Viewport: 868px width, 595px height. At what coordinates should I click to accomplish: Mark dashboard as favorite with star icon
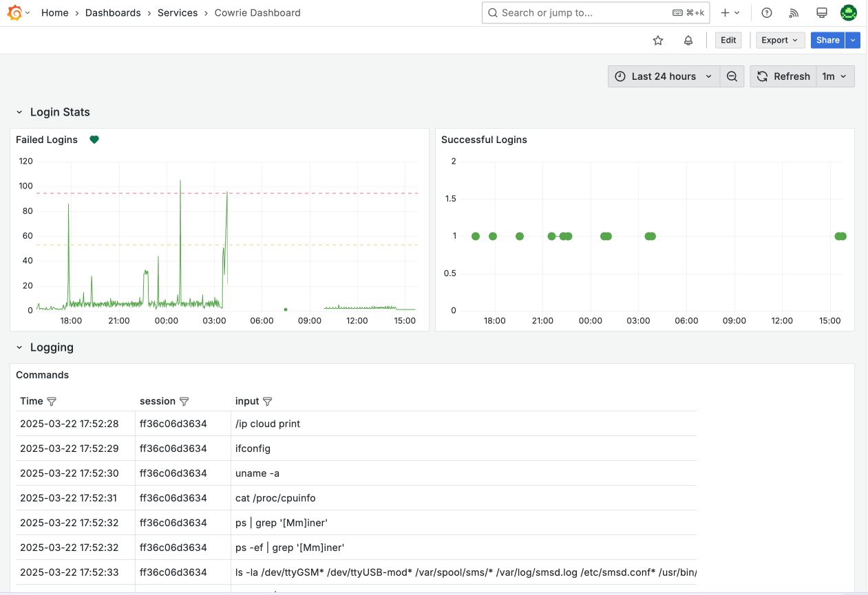[x=658, y=41]
